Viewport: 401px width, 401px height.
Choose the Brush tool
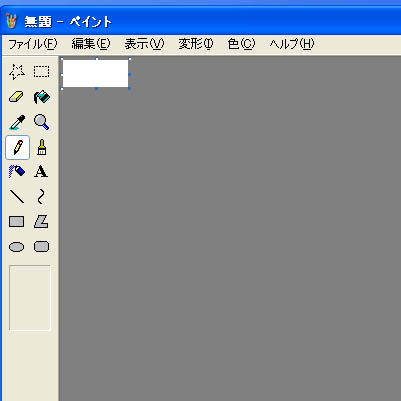point(42,147)
